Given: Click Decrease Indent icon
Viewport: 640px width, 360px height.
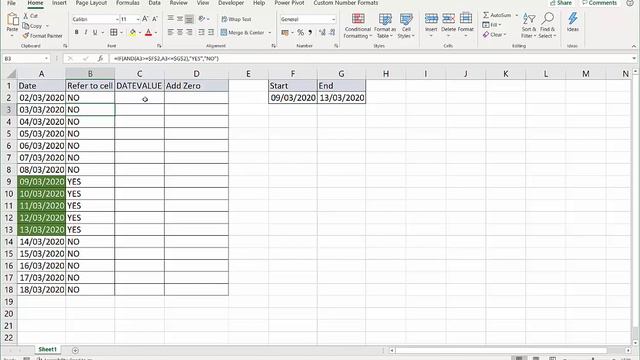Looking at the screenshot, I should tap(201, 32).
